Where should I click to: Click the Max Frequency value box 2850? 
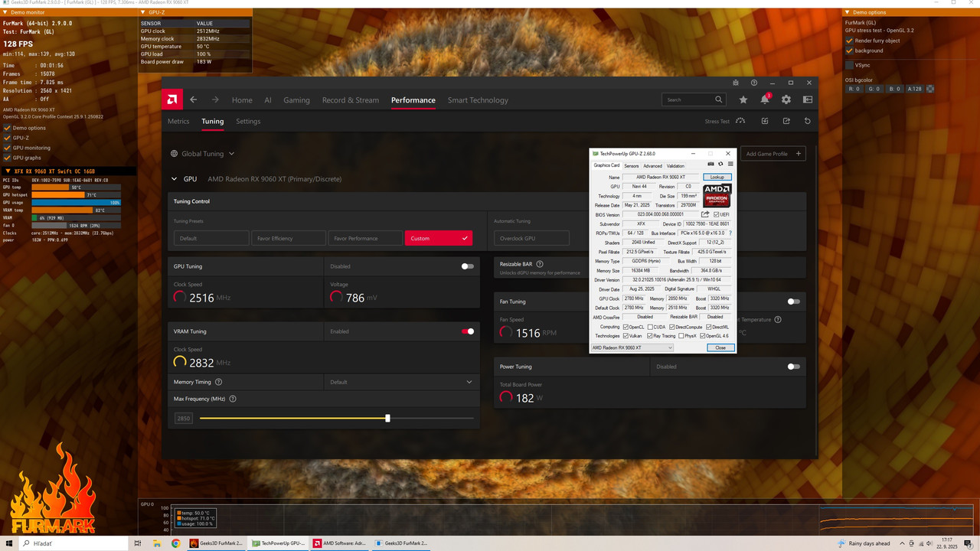click(184, 419)
